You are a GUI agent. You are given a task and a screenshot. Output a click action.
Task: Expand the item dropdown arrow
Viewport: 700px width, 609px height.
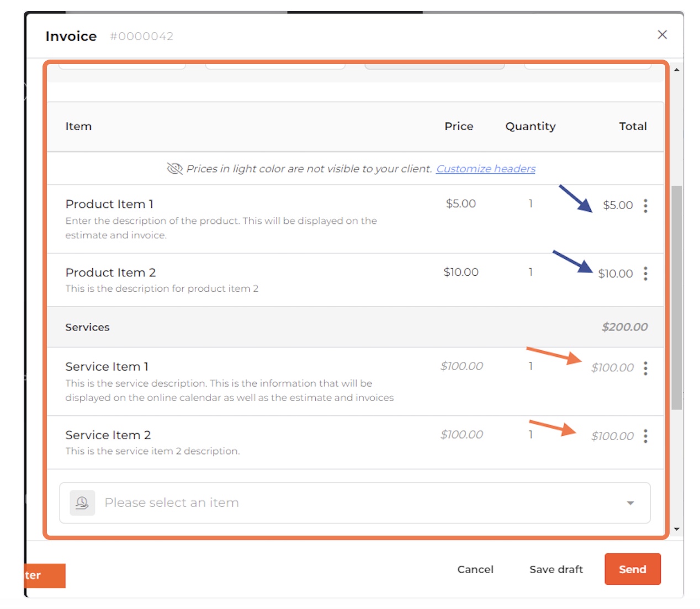630,503
